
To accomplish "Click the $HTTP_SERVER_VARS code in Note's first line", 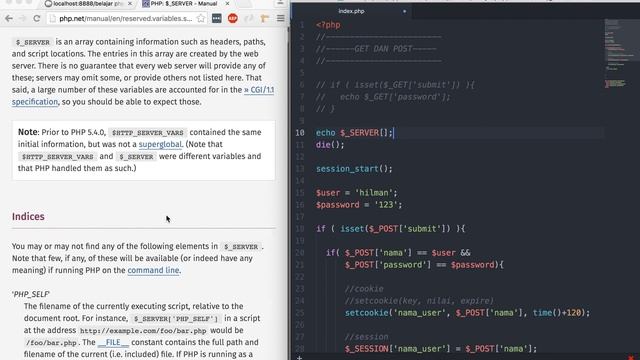I will pyautogui.click(x=148, y=133).
